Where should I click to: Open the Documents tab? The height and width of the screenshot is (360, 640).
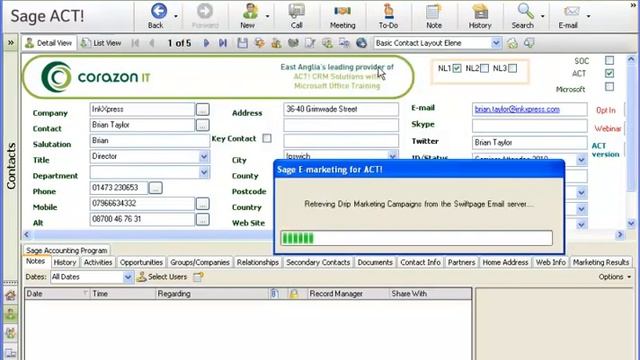(x=375, y=262)
